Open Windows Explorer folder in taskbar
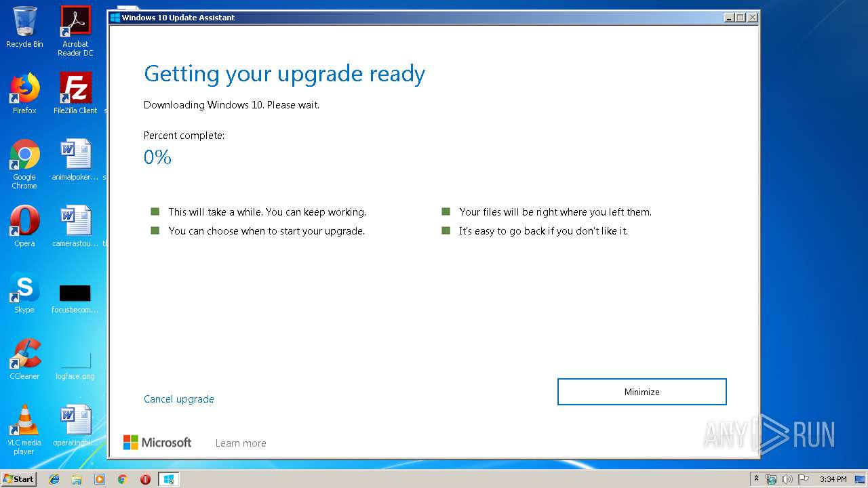The image size is (868, 488). (77, 479)
